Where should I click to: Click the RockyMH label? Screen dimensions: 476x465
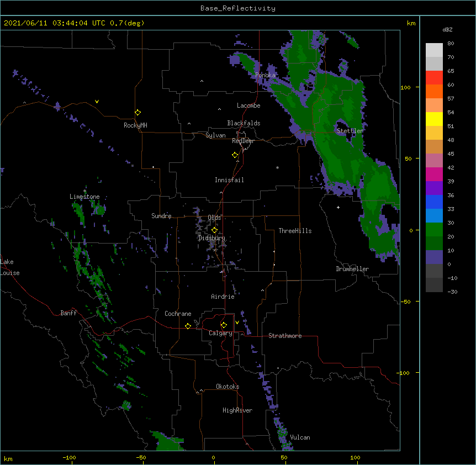135,125
